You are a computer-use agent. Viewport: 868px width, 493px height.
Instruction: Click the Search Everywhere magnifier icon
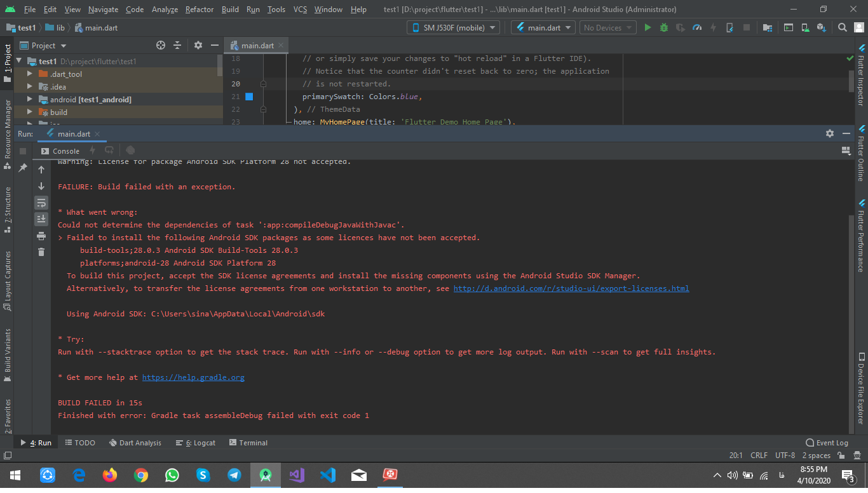click(x=843, y=27)
